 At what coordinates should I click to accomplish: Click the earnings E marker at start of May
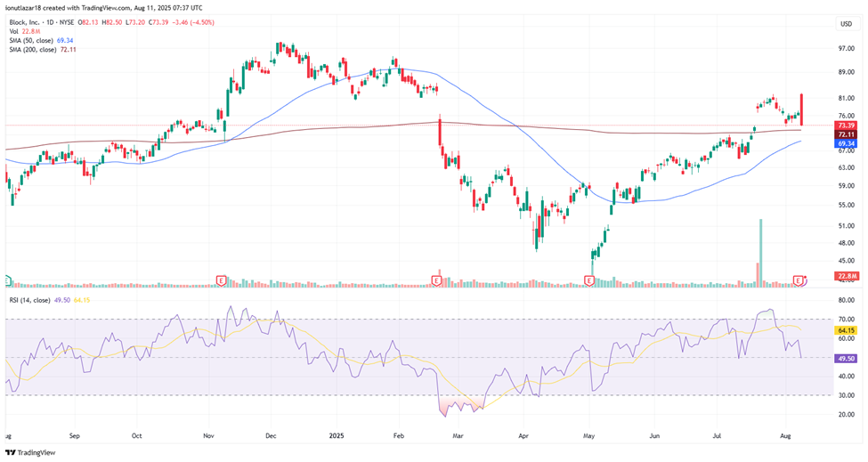[x=588, y=280]
